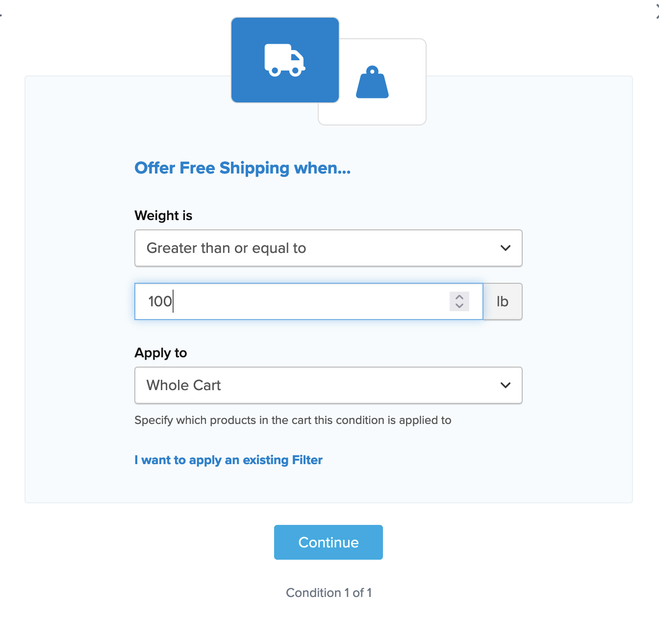Click the 'Apply to' field label
Viewport: 659px width, 644px height.
161,353
